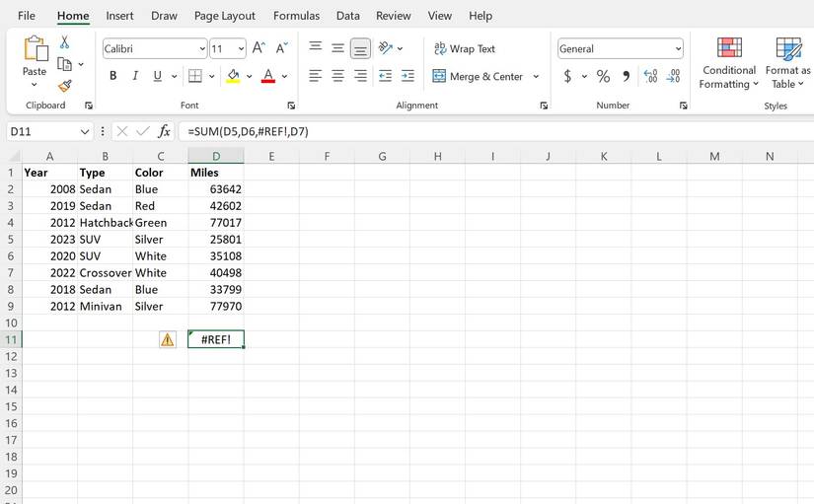Confirm formula entry checkmark icon
The image size is (814, 504).
143,131
